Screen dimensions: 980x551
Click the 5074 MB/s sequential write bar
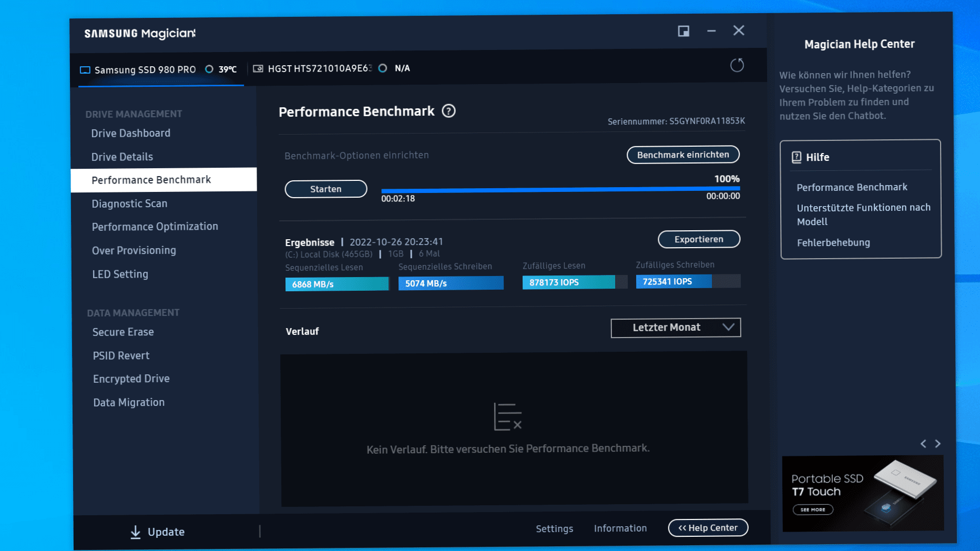(451, 283)
